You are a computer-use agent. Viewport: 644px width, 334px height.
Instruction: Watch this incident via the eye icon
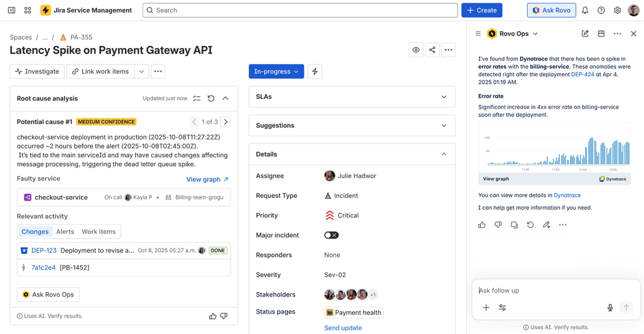click(x=416, y=50)
